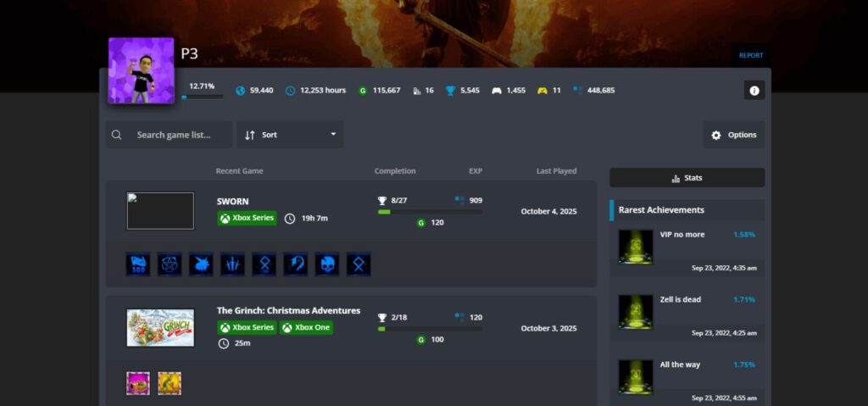Viewport: 868px width, 406px height.
Task: Click the clock icon for total hours played
Action: [290, 91]
